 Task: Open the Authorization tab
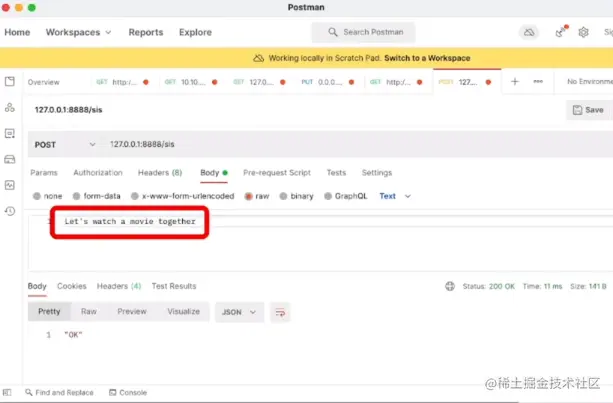pos(98,173)
